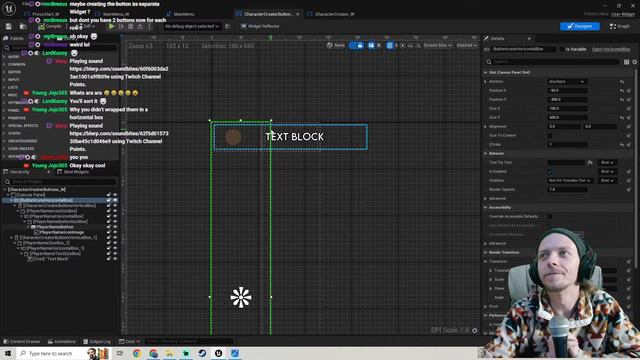This screenshot has height=360, width=640.
Task: Collapse the root CharacterCreatorButtons_W tree node
Action: (x=4, y=189)
